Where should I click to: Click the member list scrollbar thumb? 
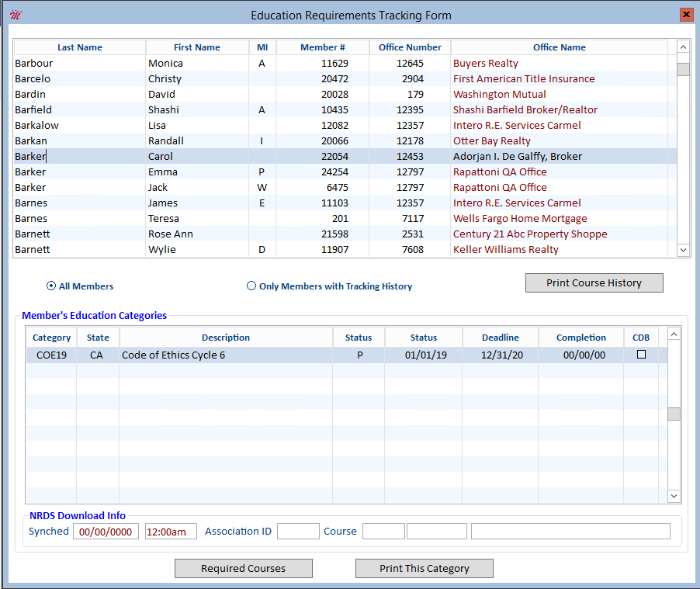(683, 69)
